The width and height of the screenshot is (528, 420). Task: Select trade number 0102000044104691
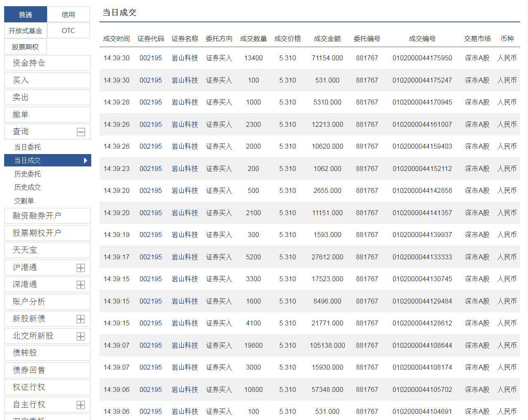point(422,411)
